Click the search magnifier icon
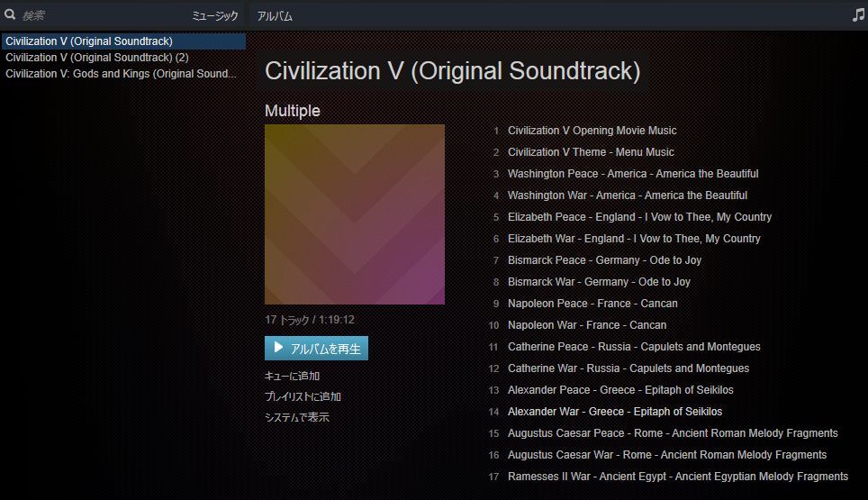 [10, 15]
